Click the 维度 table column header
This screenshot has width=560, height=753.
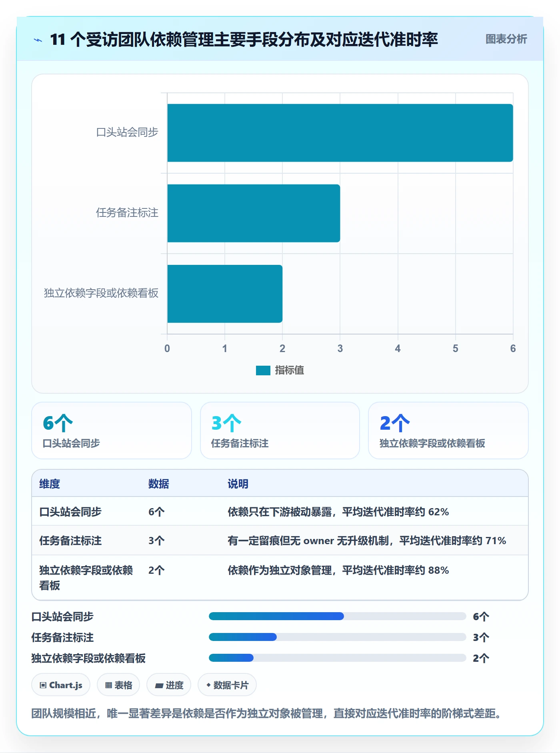[50, 484]
